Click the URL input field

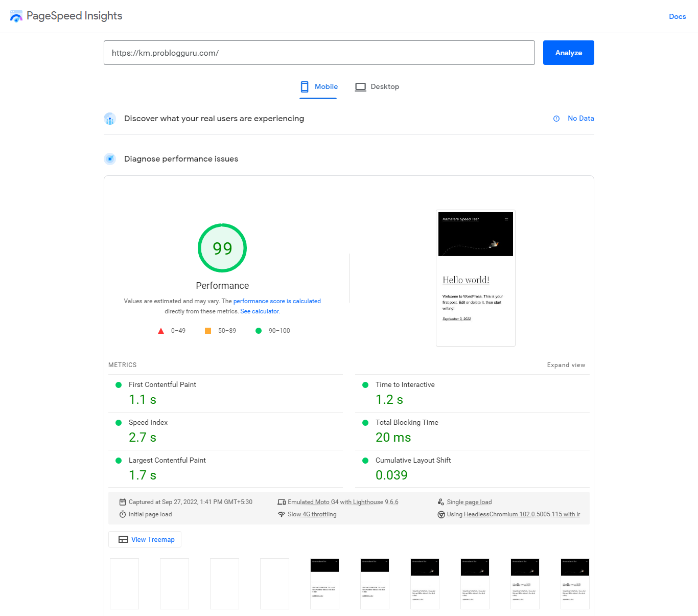pos(319,53)
